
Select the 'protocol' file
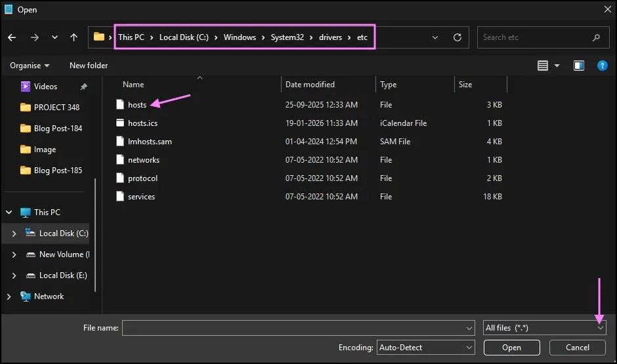tap(142, 178)
